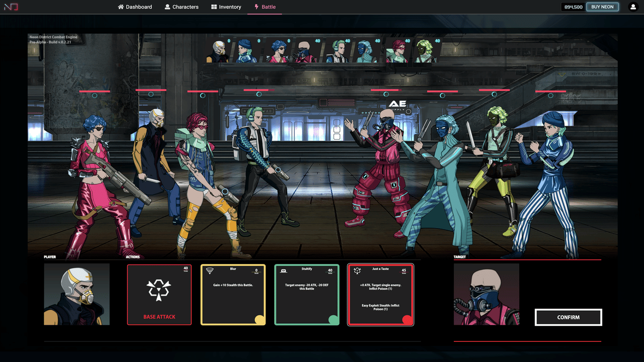The height and width of the screenshot is (362, 644).
Task: Click the 45 ticks value on Just a Taste
Action: 404,270
